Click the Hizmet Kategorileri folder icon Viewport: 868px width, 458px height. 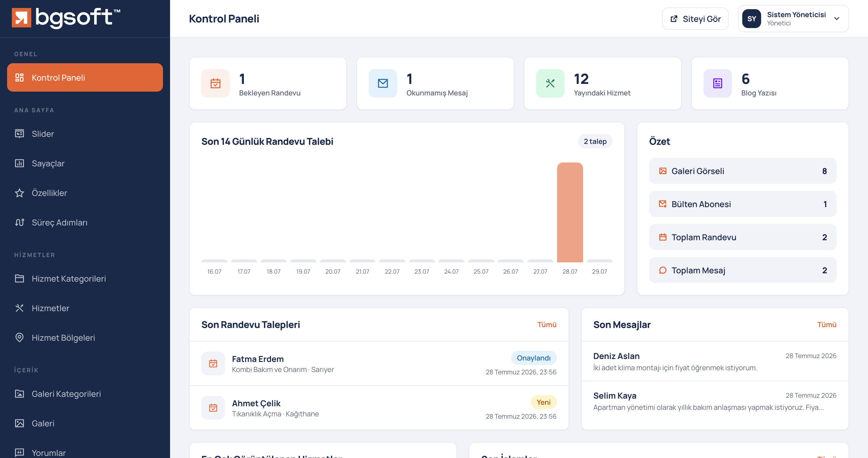[19, 279]
